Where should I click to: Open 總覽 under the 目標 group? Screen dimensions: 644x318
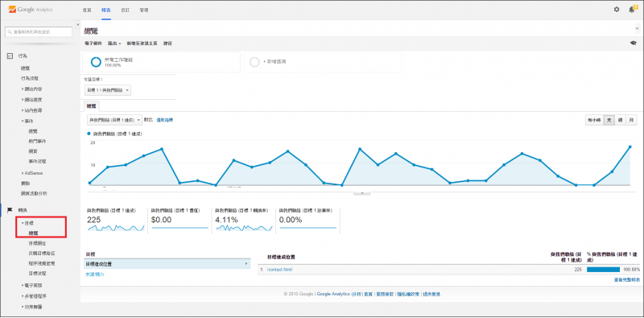pos(33,233)
